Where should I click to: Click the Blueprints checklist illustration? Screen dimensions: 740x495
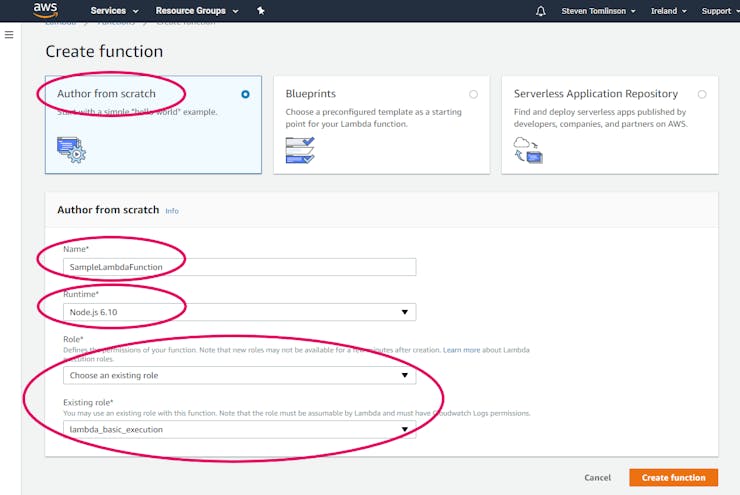coord(300,150)
